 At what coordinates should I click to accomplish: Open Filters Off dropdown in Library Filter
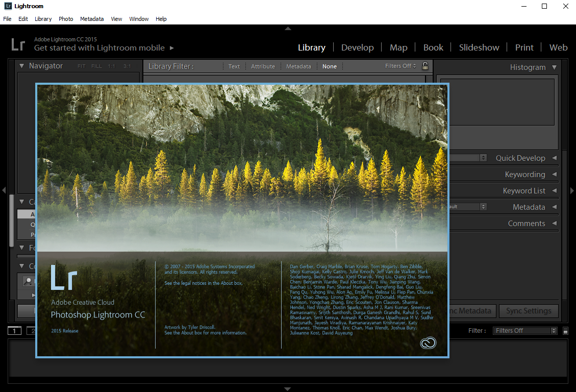point(400,66)
